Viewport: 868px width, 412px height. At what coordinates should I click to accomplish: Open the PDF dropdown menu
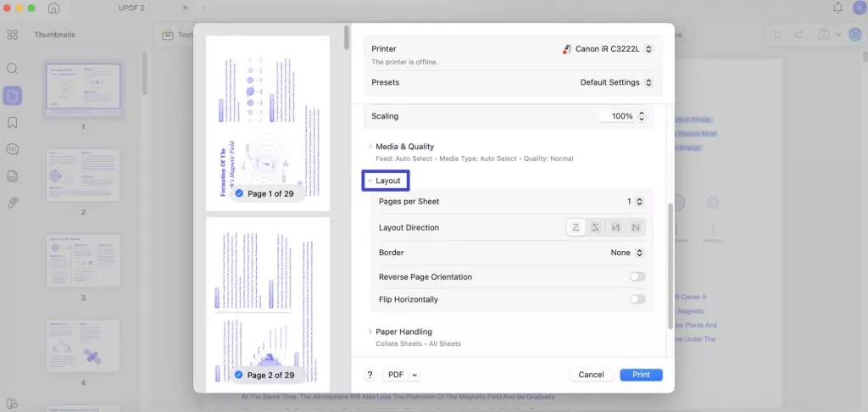[x=401, y=375]
